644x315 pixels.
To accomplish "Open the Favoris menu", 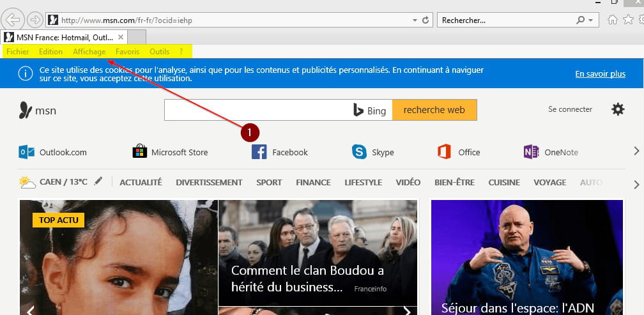I will [x=127, y=52].
